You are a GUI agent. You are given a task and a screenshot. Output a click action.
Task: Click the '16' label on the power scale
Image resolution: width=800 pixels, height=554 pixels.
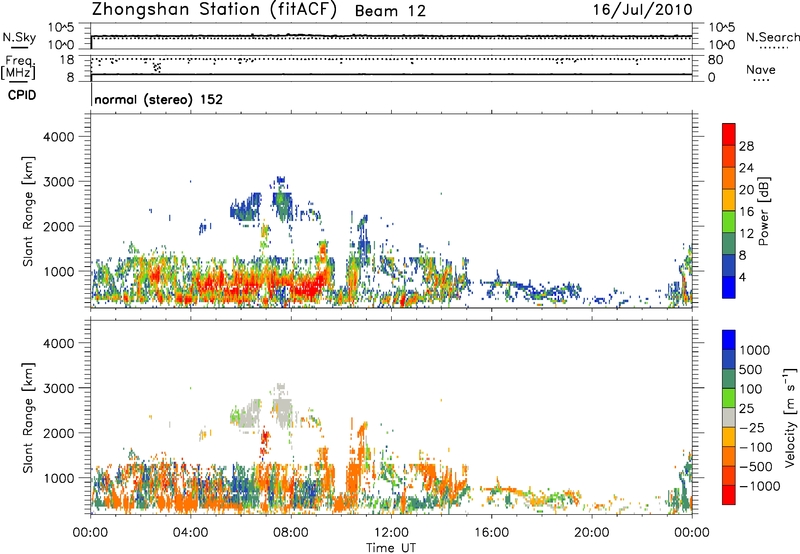tap(746, 212)
